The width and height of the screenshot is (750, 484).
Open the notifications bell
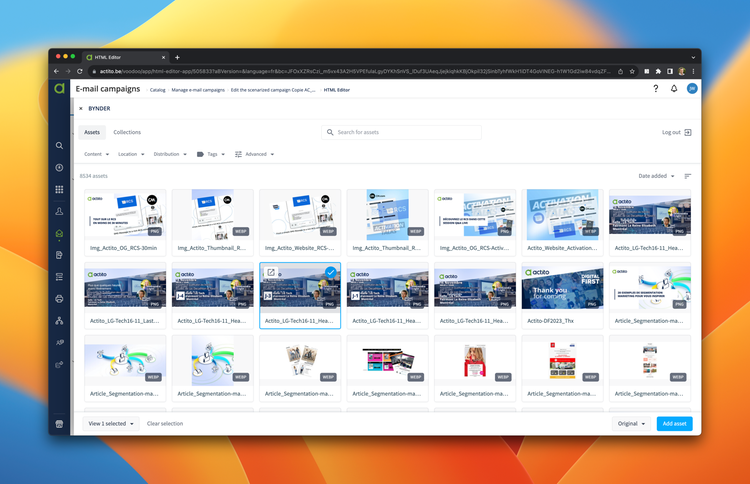coord(674,89)
